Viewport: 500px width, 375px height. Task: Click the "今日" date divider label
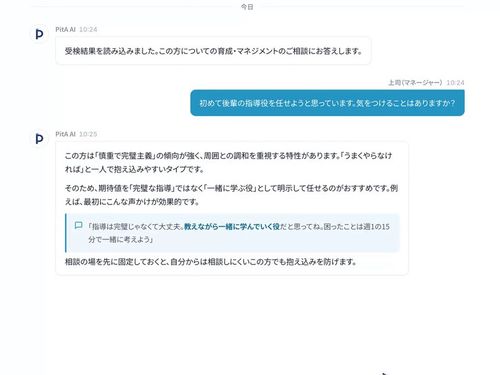(x=247, y=7)
